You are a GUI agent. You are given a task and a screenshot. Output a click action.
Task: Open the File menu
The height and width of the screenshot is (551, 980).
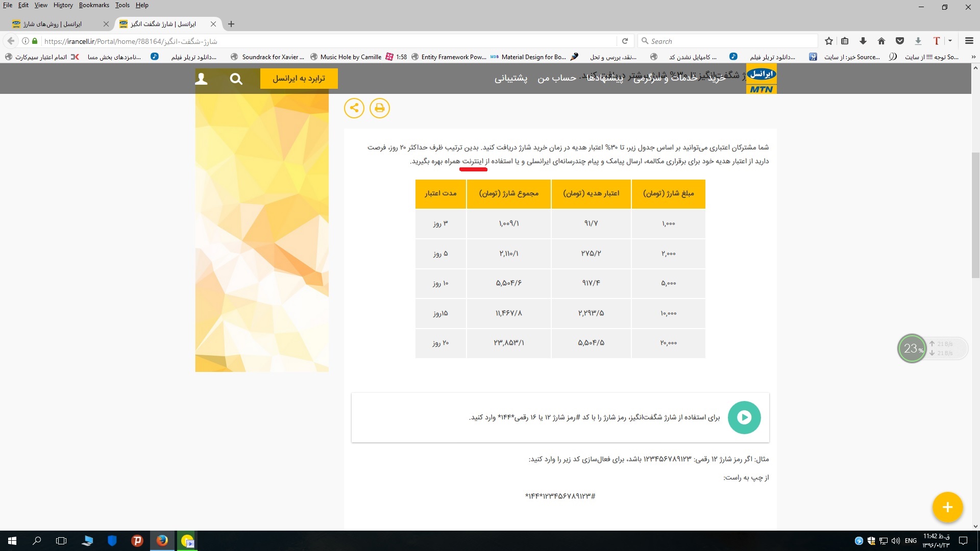click(8, 5)
